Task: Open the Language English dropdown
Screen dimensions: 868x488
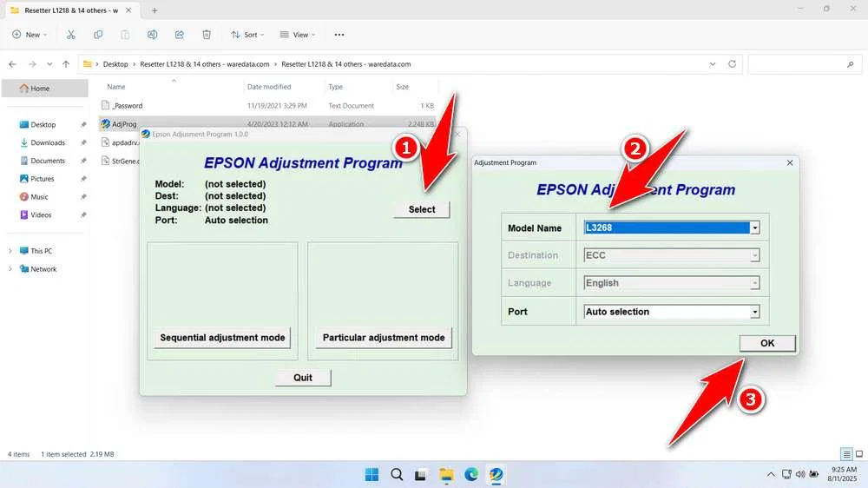Action: (x=754, y=283)
